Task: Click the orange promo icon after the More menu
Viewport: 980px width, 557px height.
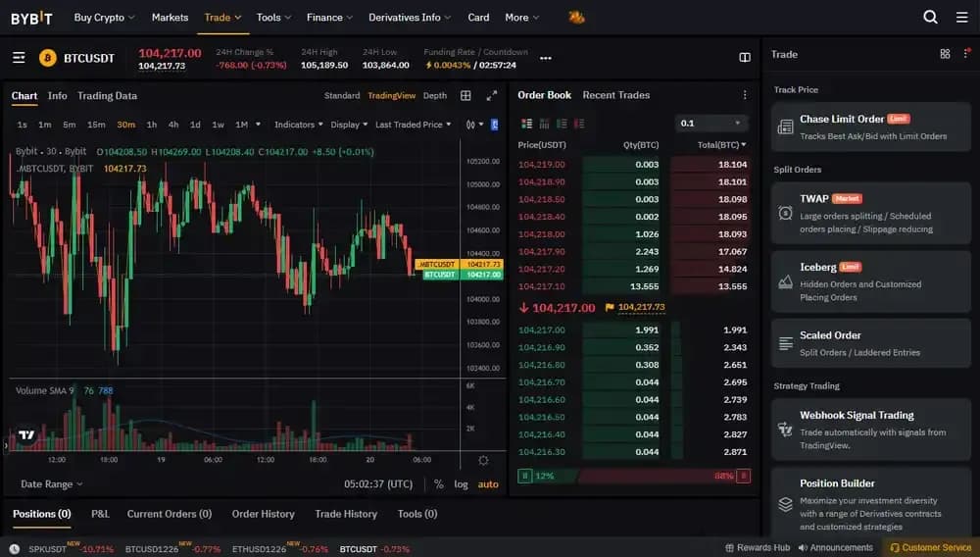Action: coord(576,18)
